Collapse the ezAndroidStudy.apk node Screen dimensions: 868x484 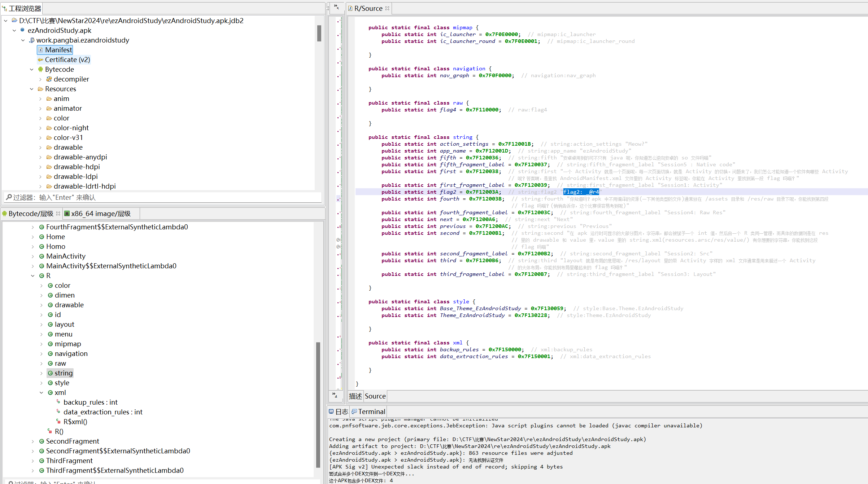(x=14, y=31)
